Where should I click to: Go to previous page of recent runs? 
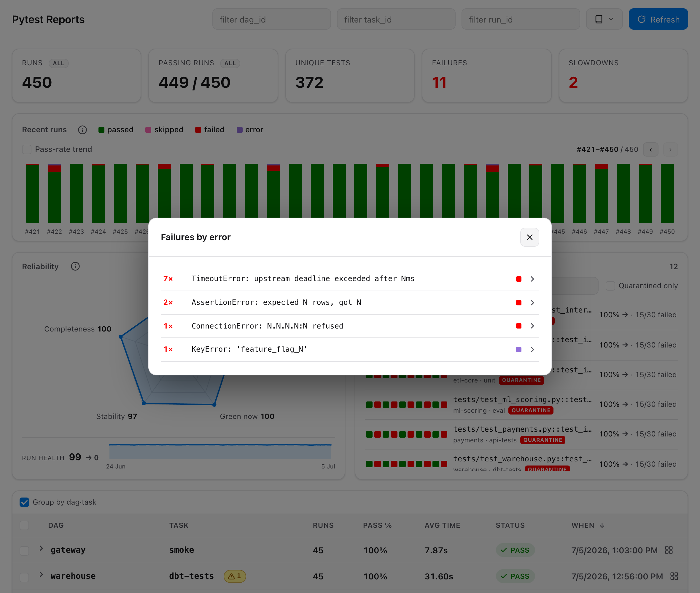[x=650, y=150]
